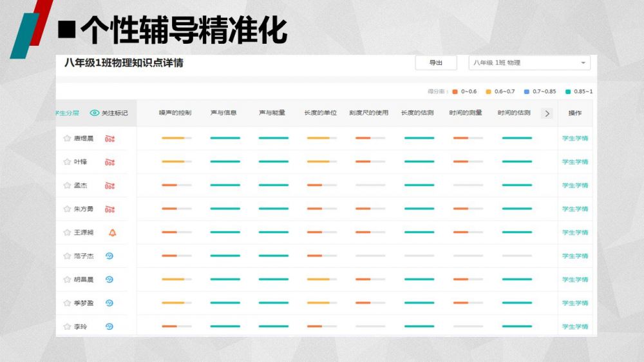
Task: Click the blue marker icon for 季梦盈
Action: [109, 303]
